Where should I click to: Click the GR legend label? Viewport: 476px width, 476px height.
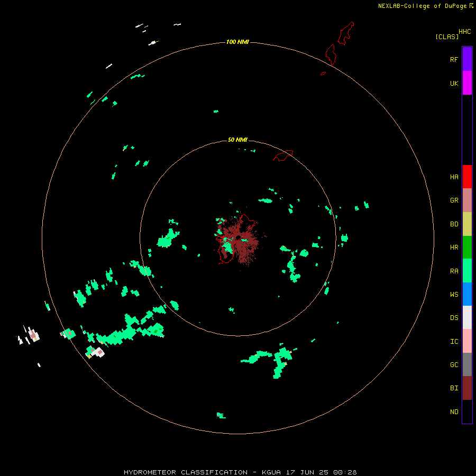(454, 200)
